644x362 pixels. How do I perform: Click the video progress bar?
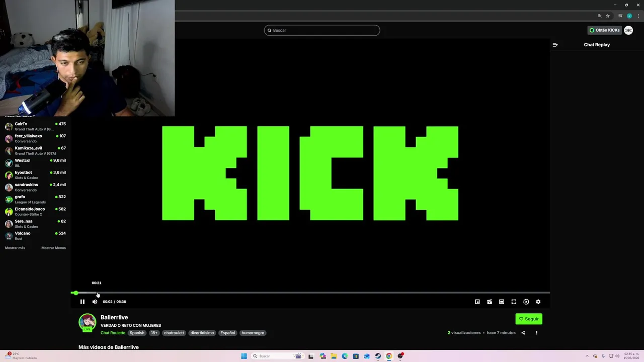coord(310,293)
